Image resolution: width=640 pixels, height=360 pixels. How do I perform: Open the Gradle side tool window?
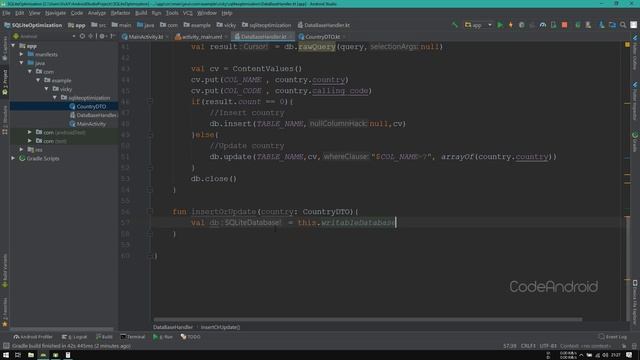tap(635, 141)
